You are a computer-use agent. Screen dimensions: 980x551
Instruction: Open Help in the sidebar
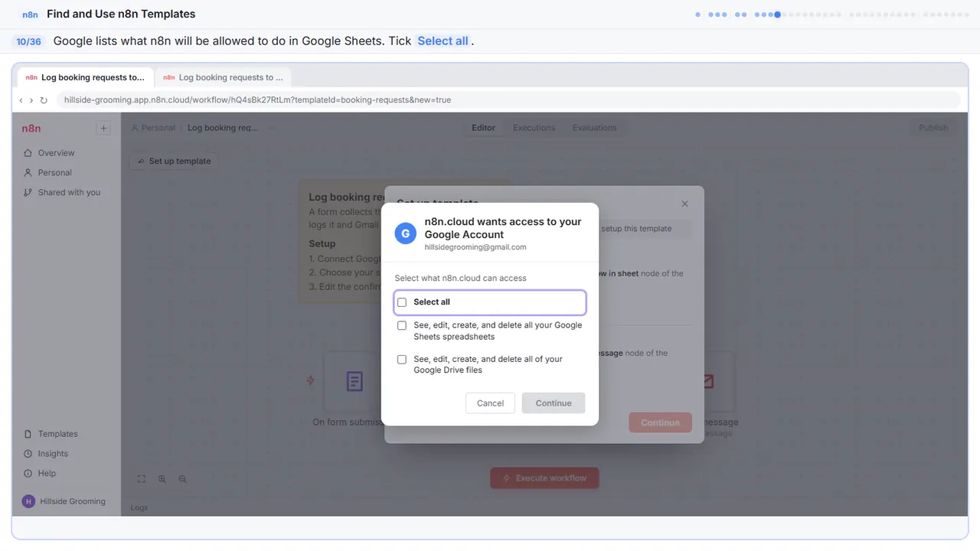[47, 474]
